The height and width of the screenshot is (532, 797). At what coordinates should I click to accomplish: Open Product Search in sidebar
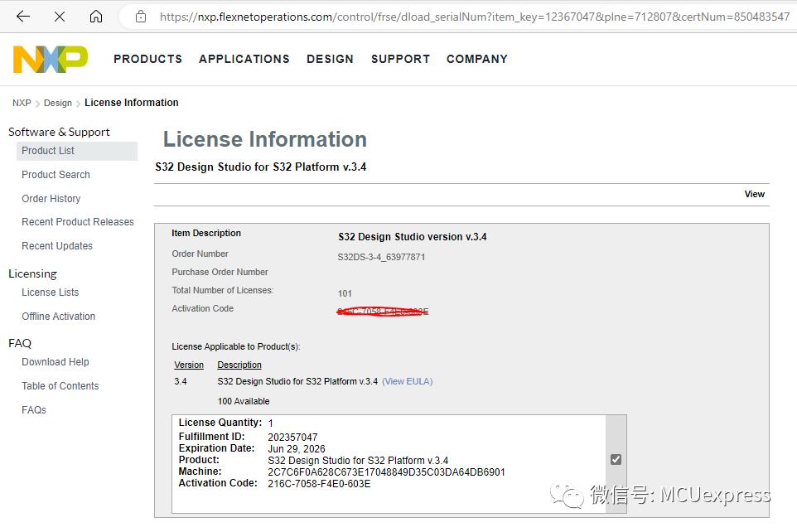[56, 175]
